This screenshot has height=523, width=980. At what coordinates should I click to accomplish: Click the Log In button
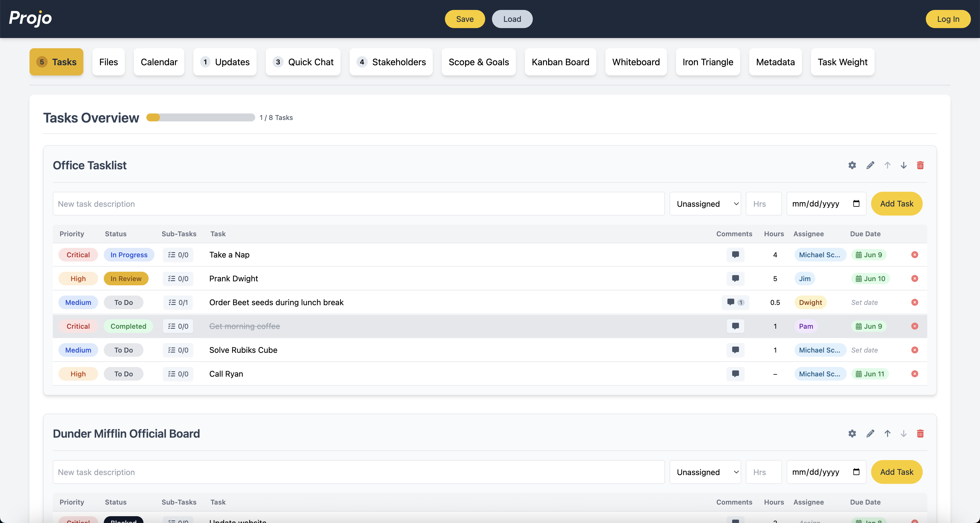[948, 19]
